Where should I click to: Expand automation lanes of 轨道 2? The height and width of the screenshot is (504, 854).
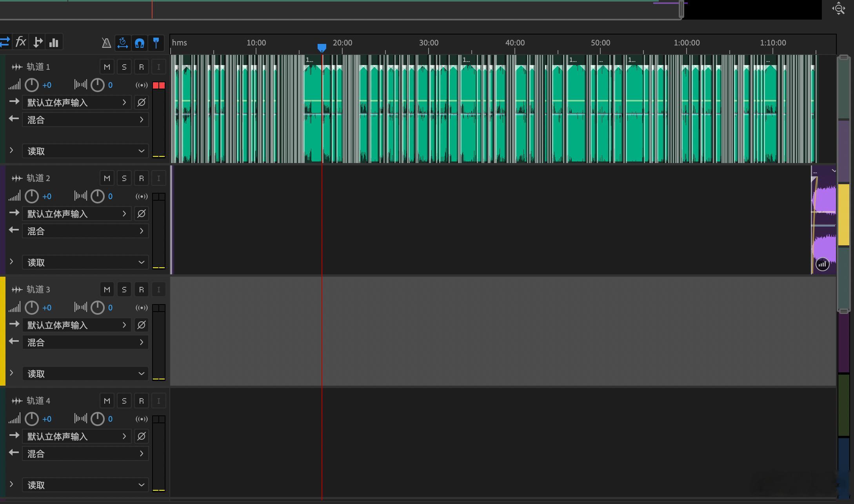11,261
